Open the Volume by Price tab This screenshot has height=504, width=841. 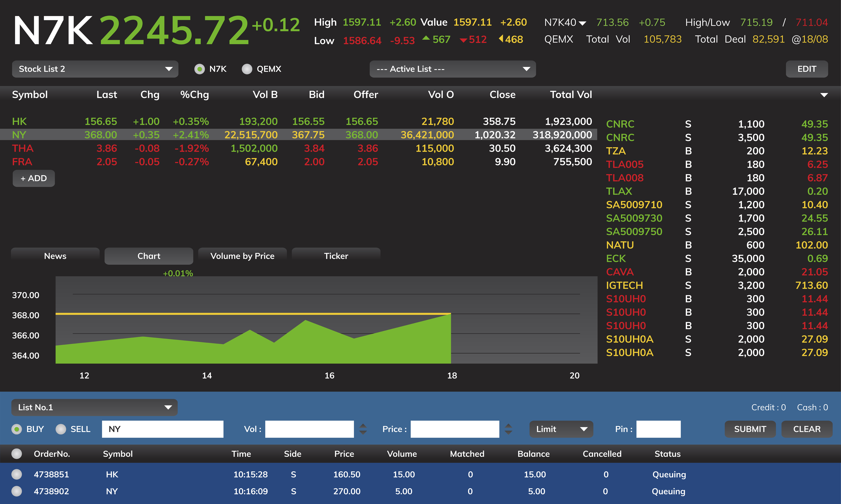click(x=242, y=256)
